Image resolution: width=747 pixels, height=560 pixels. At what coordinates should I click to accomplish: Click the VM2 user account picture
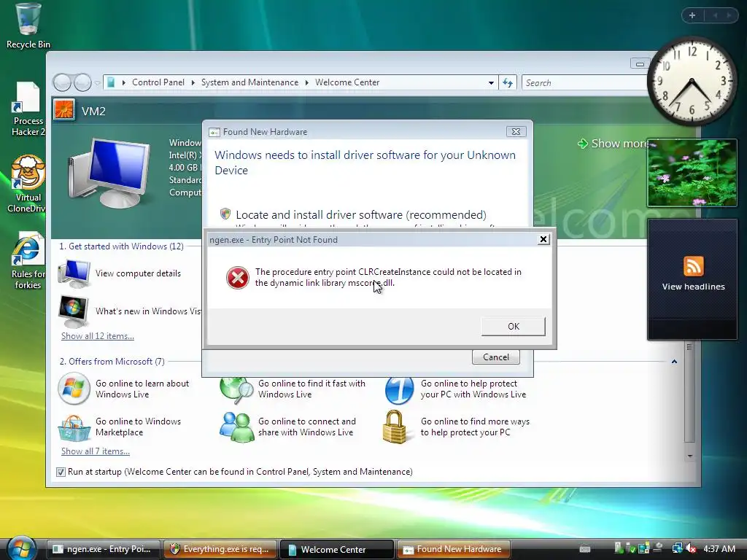pyautogui.click(x=64, y=110)
